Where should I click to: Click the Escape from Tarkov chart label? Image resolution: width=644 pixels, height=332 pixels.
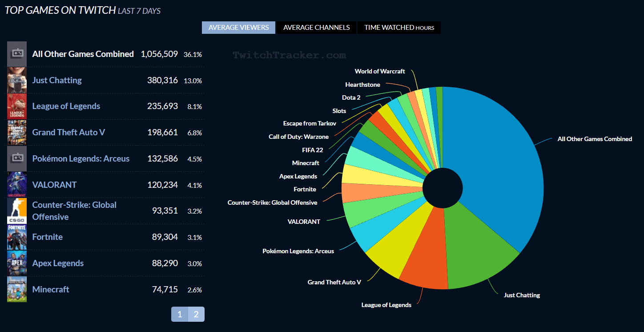pyautogui.click(x=310, y=123)
